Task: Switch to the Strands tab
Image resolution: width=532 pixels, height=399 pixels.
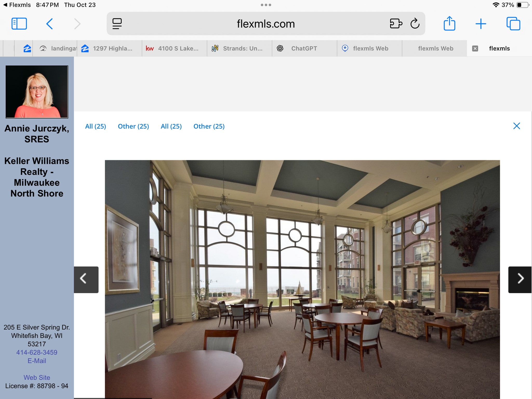Action: tap(239, 48)
